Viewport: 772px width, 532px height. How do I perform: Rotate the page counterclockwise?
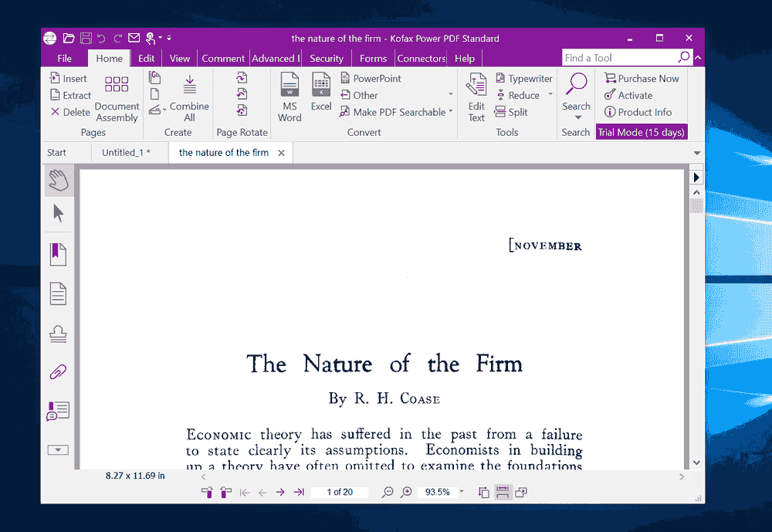coord(242,94)
